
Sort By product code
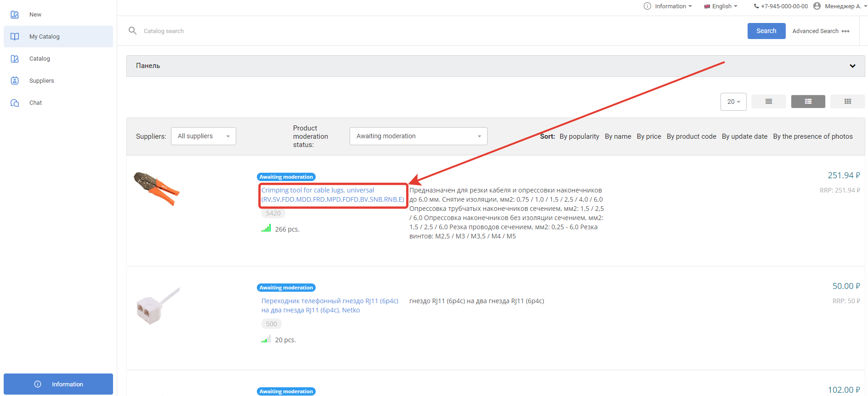692,136
